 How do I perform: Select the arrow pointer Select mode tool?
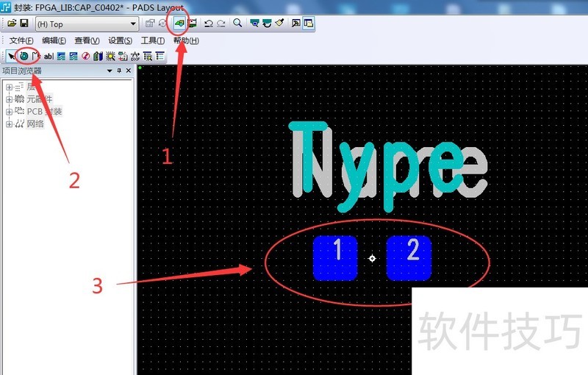(x=12, y=56)
